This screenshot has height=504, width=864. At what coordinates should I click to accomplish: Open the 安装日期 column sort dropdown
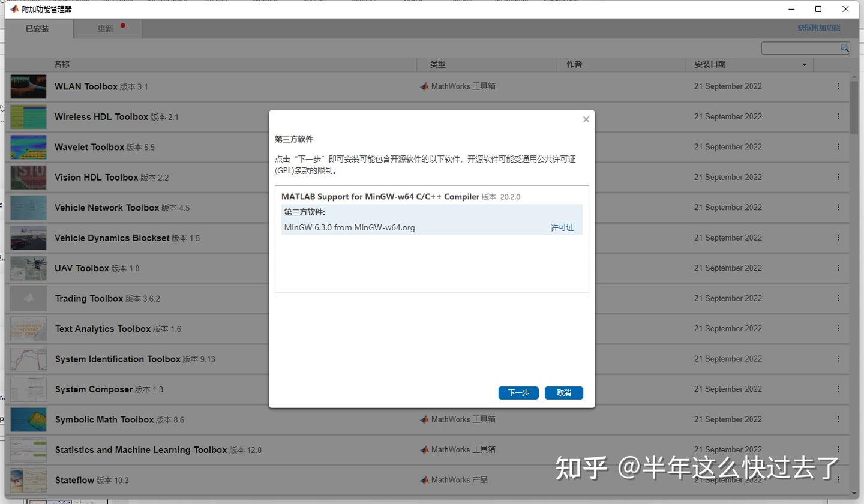point(805,64)
